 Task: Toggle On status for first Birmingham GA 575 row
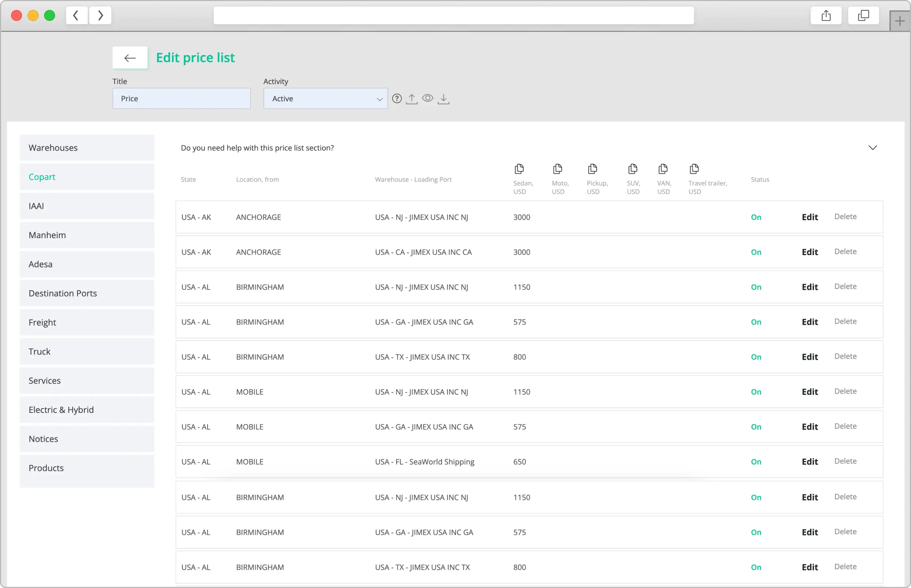coord(756,322)
